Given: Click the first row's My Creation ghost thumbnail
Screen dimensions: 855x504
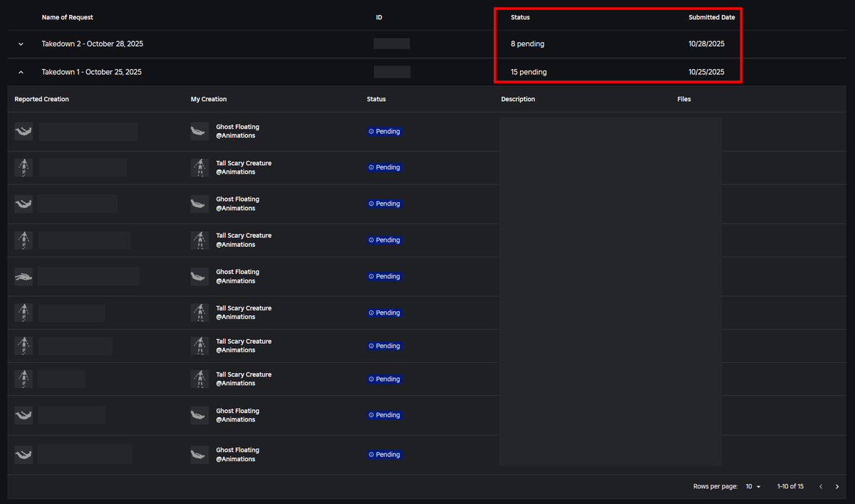Looking at the screenshot, I should (199, 131).
